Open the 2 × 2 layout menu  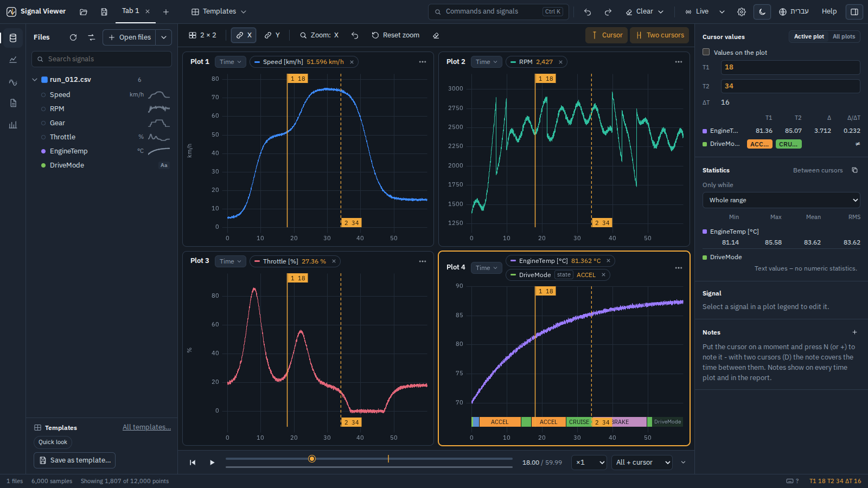[202, 35]
